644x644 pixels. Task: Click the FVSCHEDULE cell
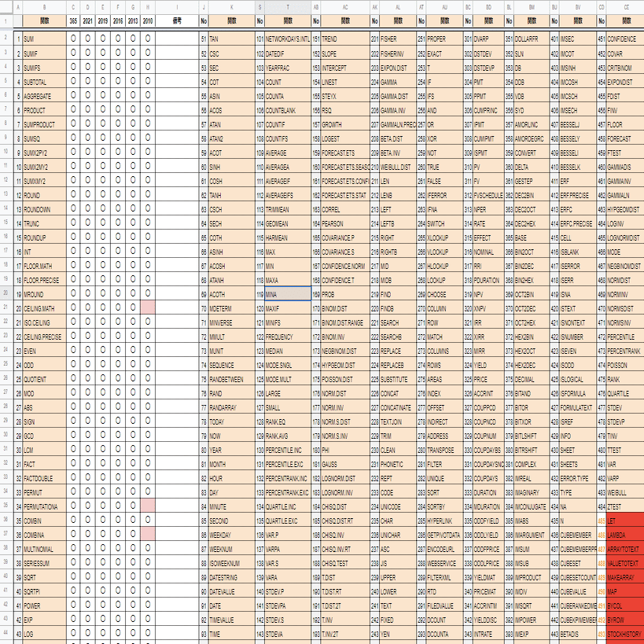(x=488, y=195)
